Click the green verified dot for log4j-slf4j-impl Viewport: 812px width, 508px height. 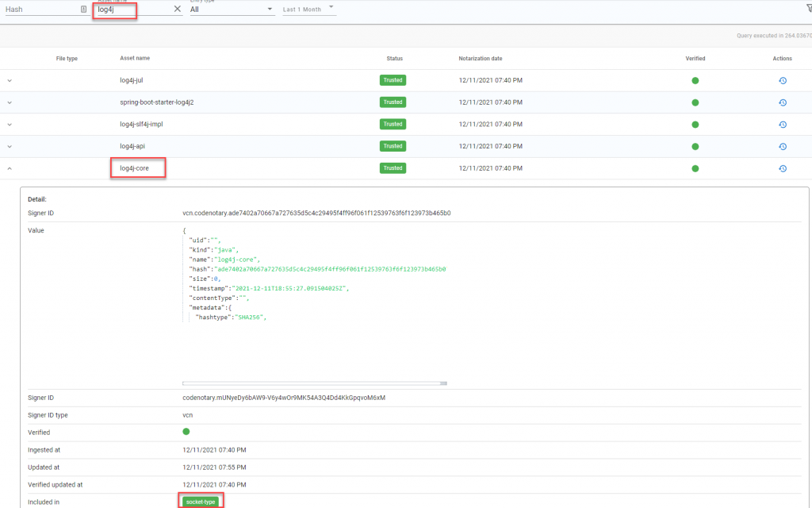pos(695,125)
